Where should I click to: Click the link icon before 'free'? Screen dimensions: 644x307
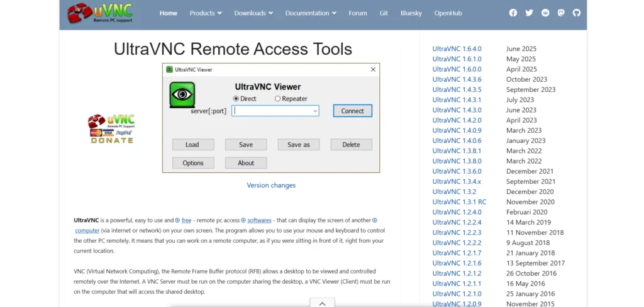177,220
